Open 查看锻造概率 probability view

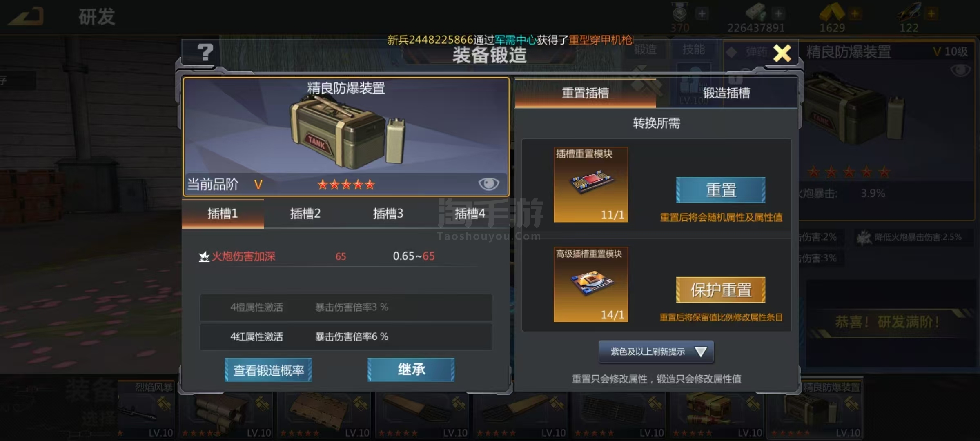[268, 370]
